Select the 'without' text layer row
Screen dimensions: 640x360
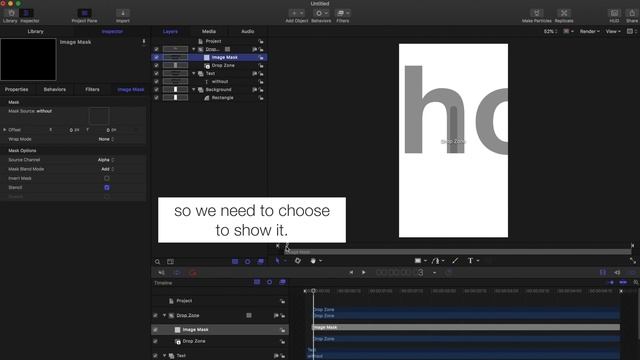point(209,82)
